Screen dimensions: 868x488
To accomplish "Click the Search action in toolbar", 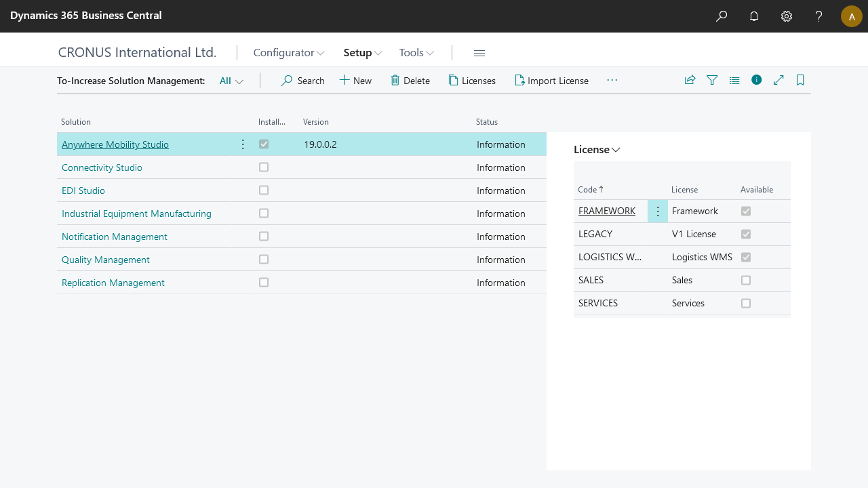I will (303, 81).
